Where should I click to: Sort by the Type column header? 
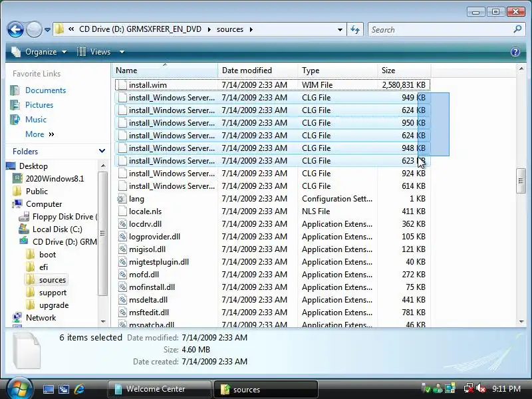point(337,70)
